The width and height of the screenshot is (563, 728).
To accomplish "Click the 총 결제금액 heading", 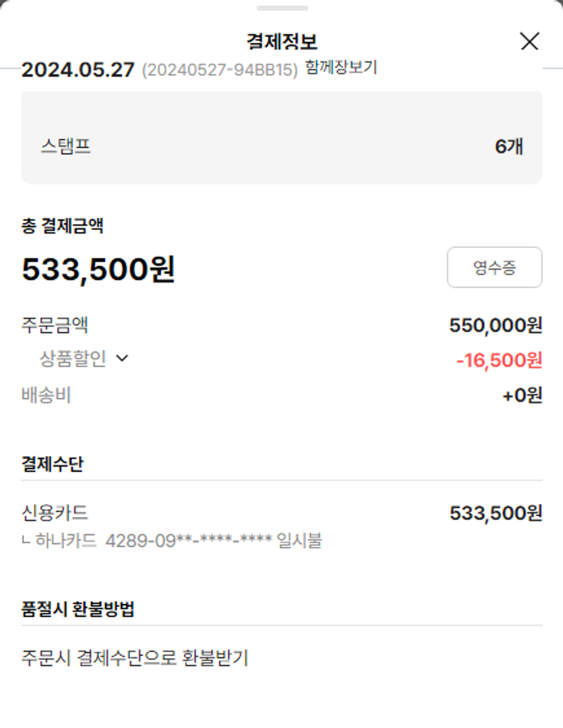I will pos(62,225).
